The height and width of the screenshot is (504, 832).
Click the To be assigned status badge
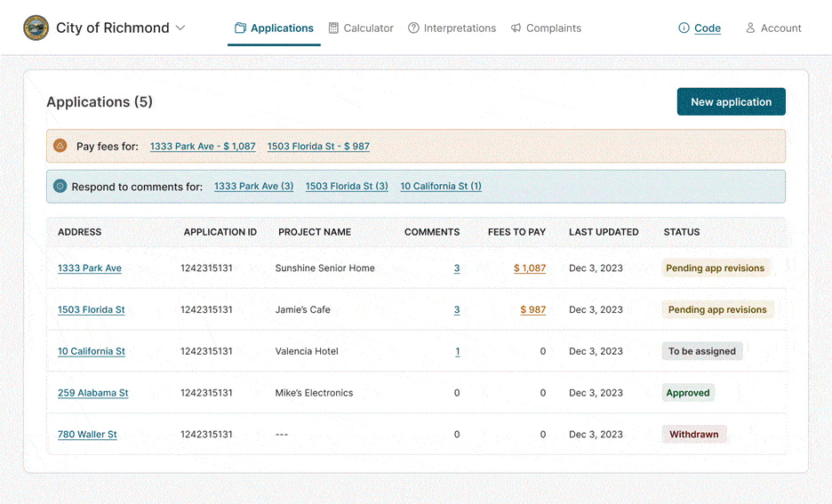702,351
